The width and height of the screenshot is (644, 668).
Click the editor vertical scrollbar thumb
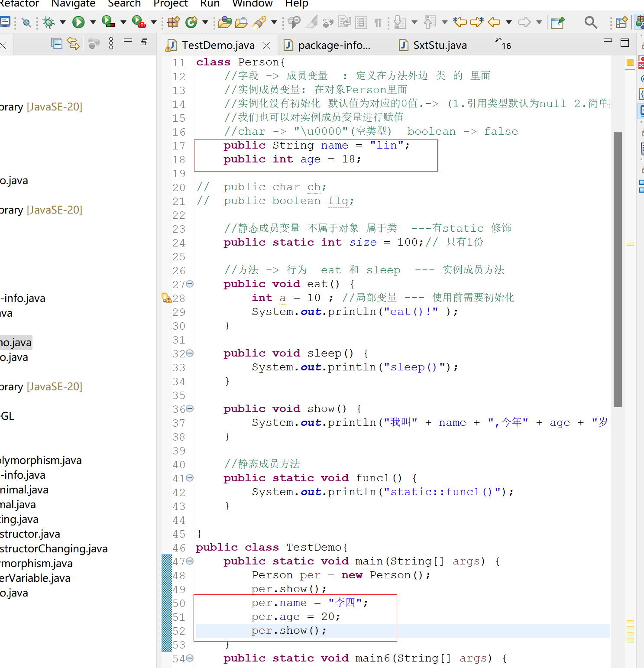[618, 269]
